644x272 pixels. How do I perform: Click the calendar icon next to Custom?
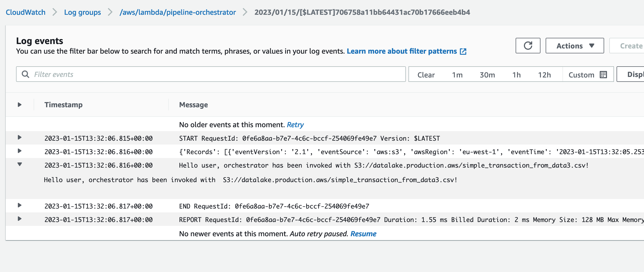(x=603, y=75)
